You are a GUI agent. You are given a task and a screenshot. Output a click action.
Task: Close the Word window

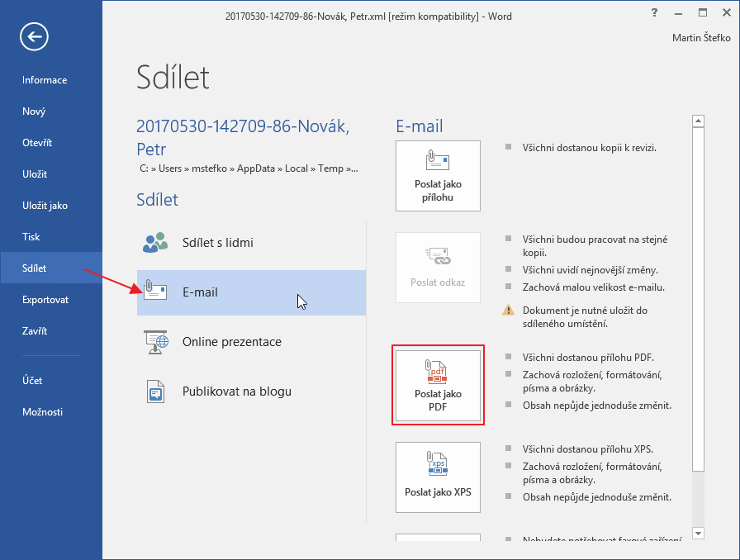(x=727, y=12)
